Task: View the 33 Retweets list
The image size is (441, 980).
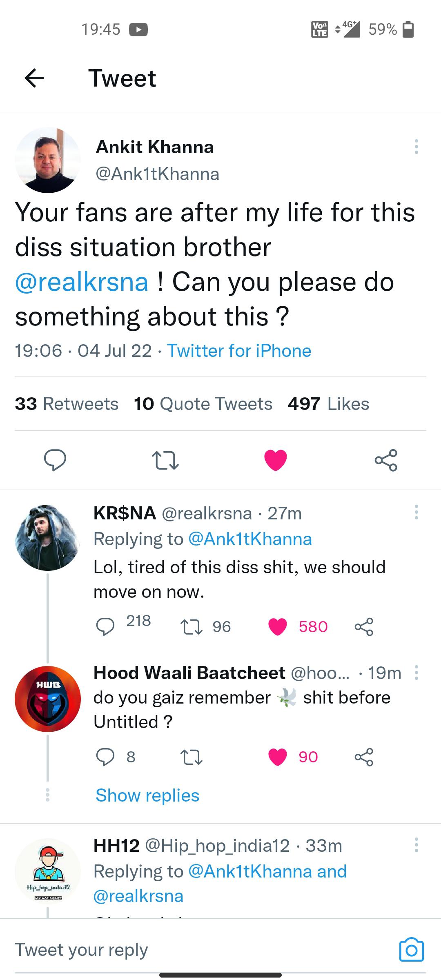Action: click(x=66, y=403)
